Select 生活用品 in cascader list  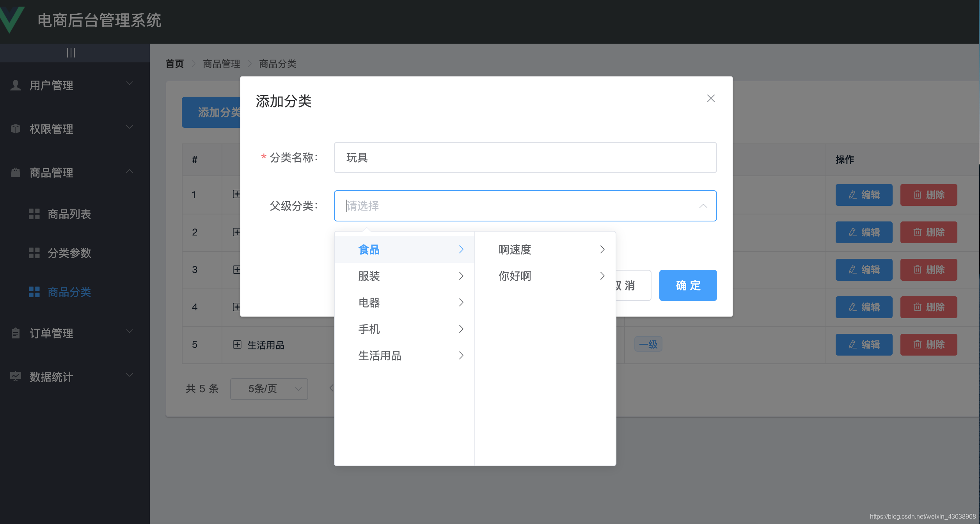pyautogui.click(x=405, y=356)
